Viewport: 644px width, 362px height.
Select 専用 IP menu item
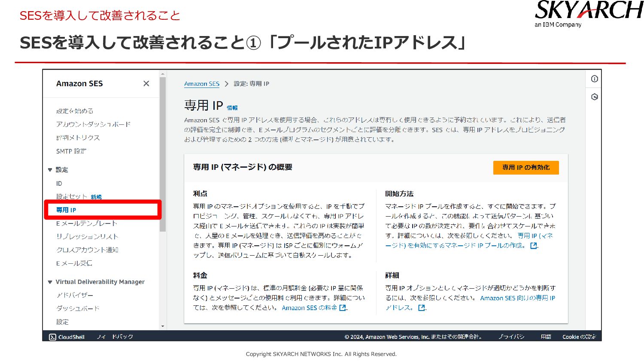[x=66, y=210]
